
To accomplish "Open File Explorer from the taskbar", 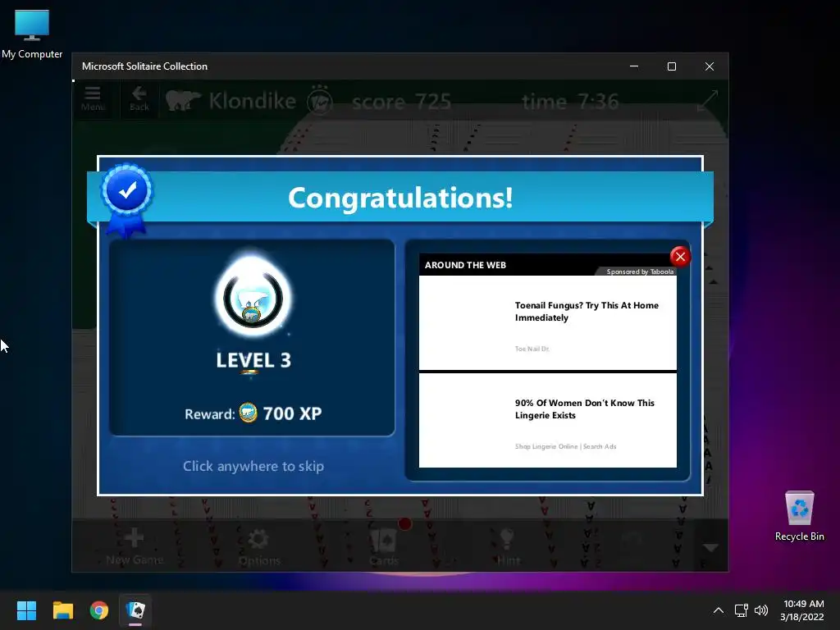I will tap(62, 610).
